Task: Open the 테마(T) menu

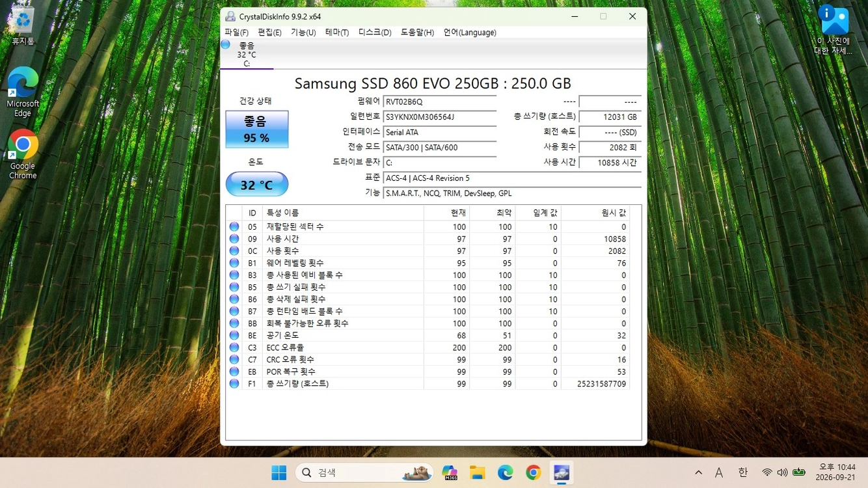Action: (x=337, y=33)
